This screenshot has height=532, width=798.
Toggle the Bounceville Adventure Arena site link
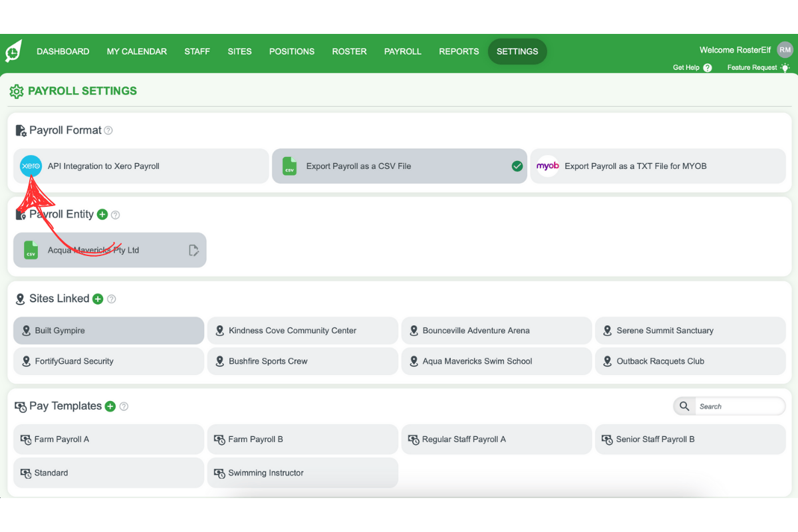(496, 331)
